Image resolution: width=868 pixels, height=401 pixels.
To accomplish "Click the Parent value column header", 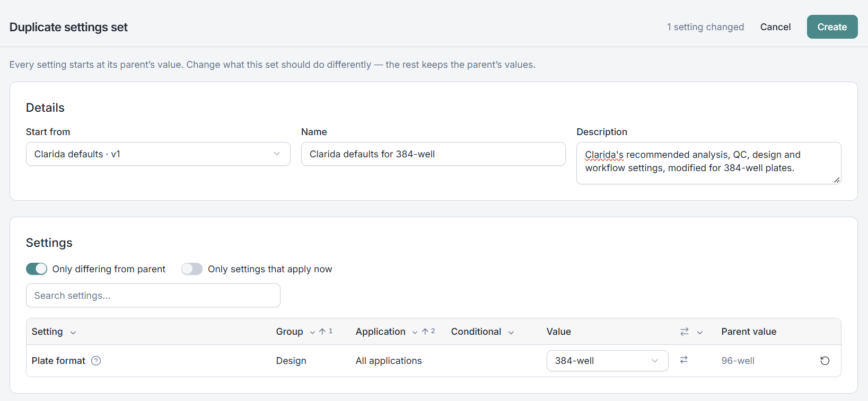I will click(x=749, y=332).
